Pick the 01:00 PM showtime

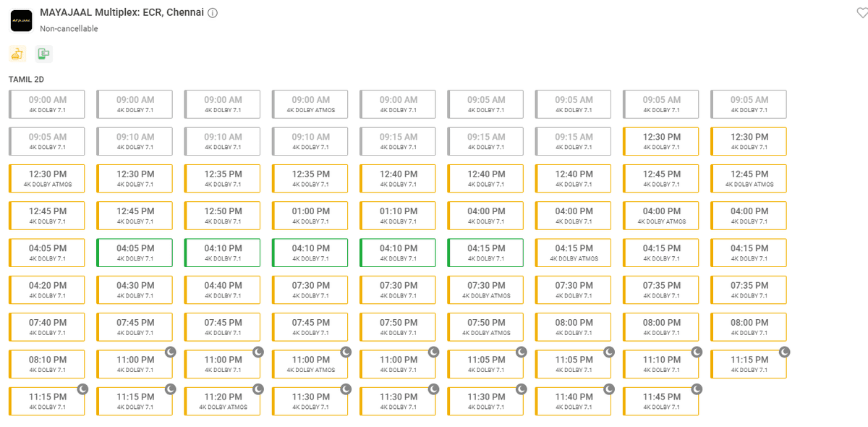pos(310,216)
